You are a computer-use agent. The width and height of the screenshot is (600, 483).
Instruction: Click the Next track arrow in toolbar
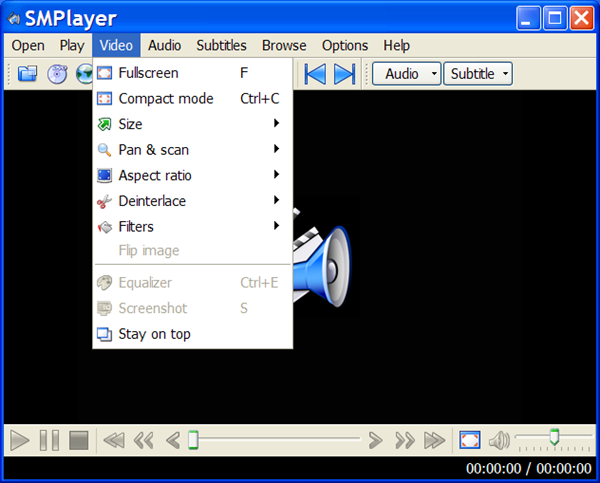(x=344, y=74)
